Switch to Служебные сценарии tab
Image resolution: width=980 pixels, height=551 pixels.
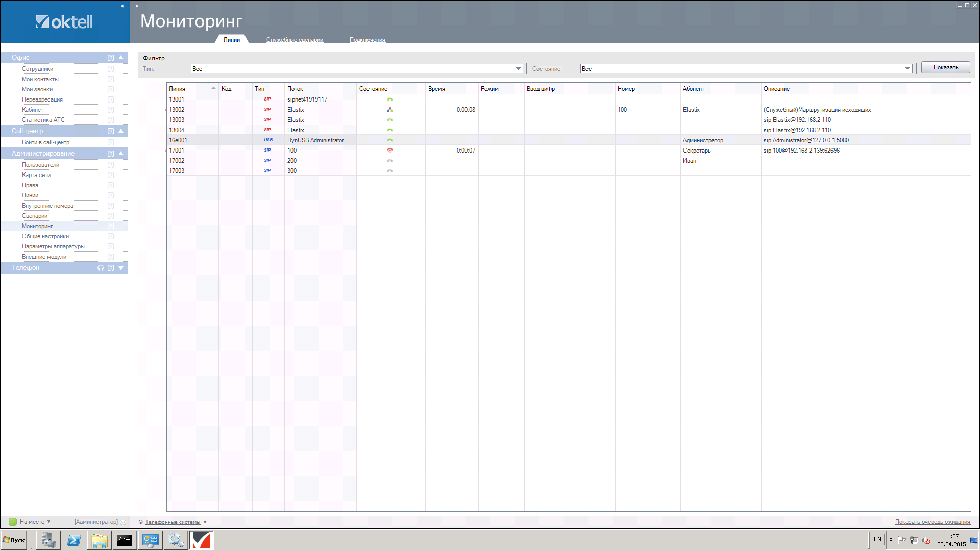click(x=295, y=40)
